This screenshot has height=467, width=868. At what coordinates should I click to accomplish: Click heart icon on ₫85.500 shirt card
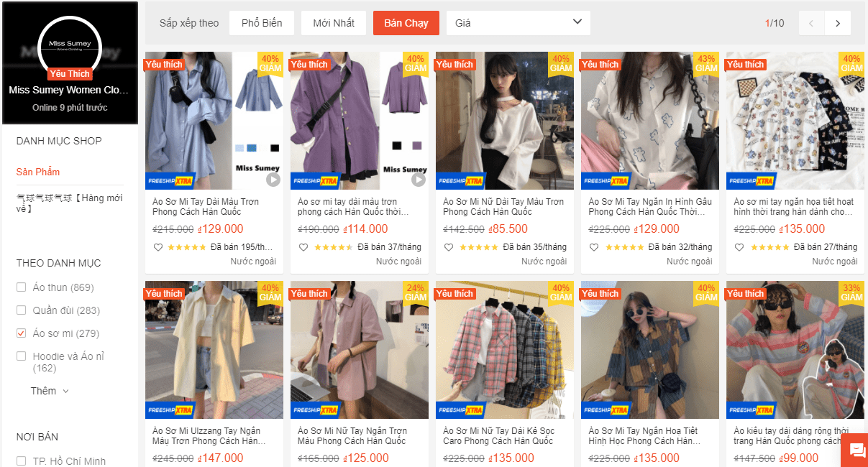click(x=448, y=247)
